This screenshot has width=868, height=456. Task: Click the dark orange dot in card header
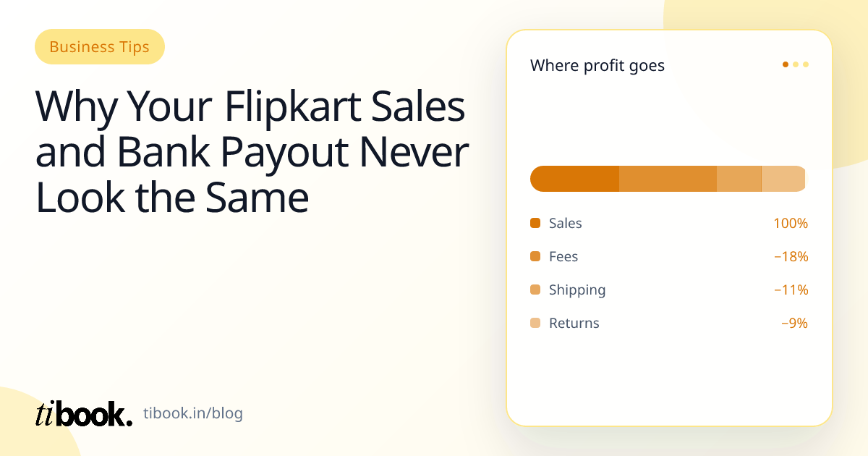tap(786, 64)
